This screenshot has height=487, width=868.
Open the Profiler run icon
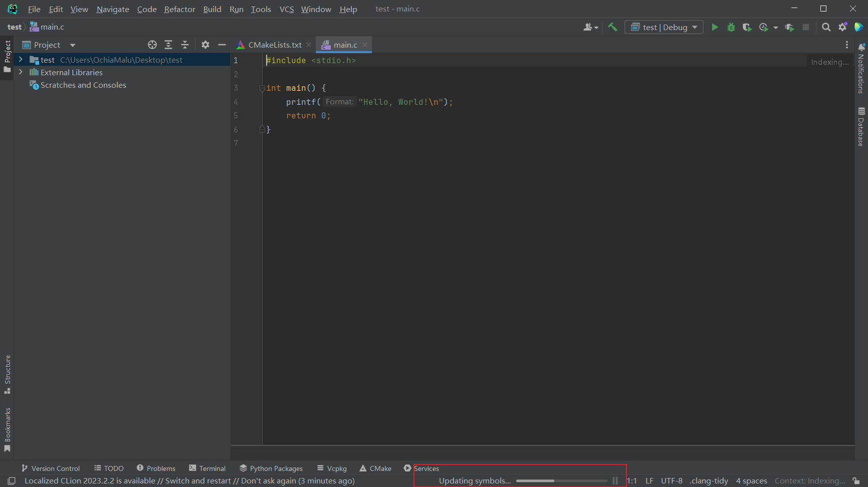pos(764,27)
